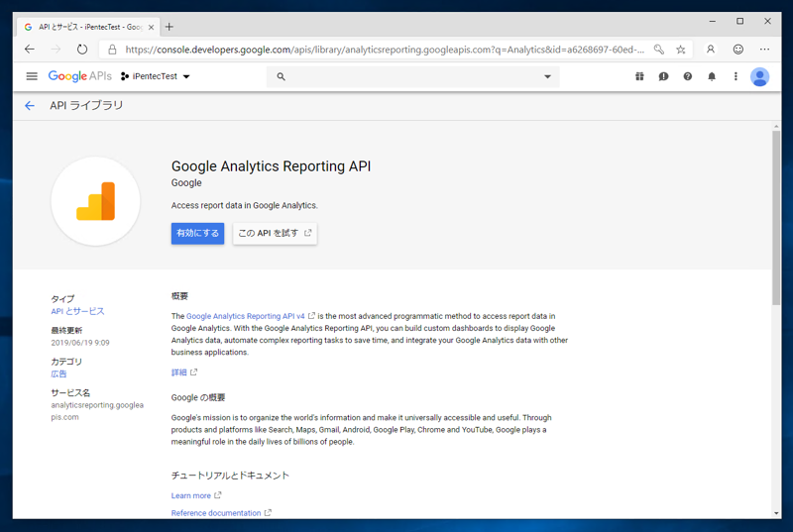Click the smiley feedback icon in browser toolbar
Image resolution: width=793 pixels, height=532 pixels.
click(738, 49)
